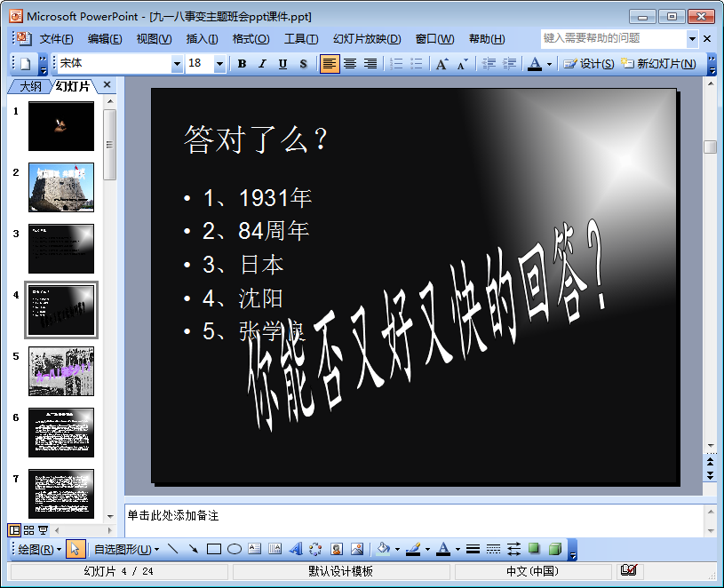Increase font size with the A icon
Viewport: 724px width, 588px height.
point(442,64)
